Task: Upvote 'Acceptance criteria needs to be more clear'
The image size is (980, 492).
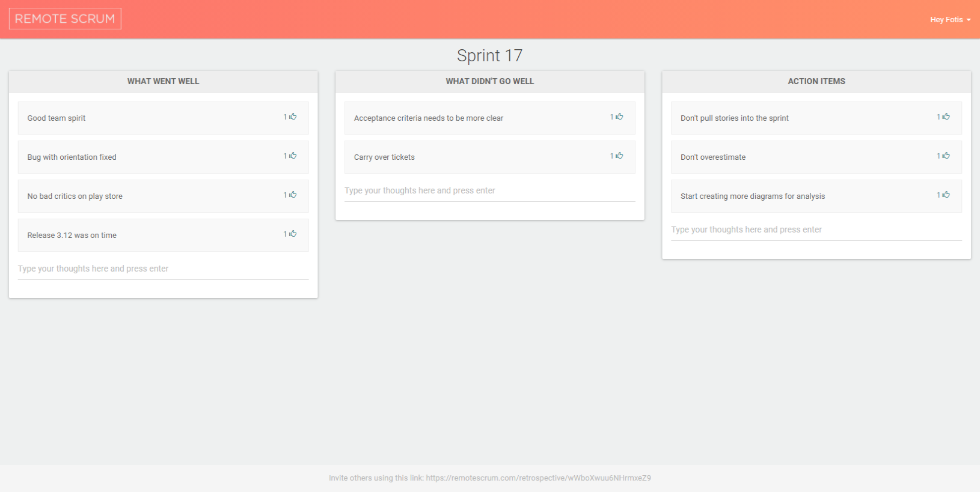Action: click(619, 117)
